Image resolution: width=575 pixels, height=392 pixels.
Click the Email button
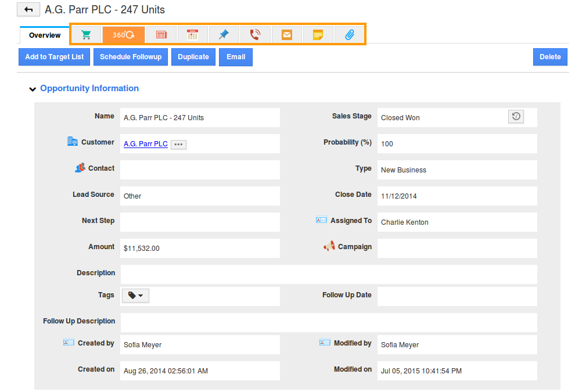click(x=236, y=57)
